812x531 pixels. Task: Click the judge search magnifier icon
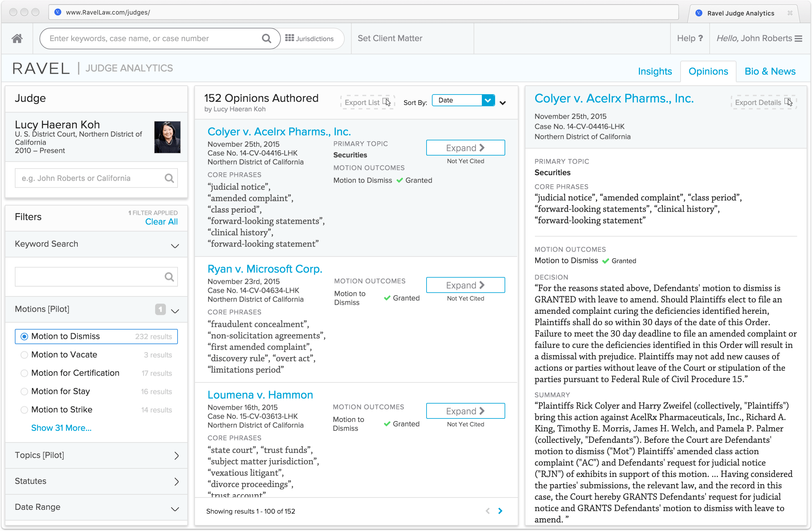[x=169, y=178]
